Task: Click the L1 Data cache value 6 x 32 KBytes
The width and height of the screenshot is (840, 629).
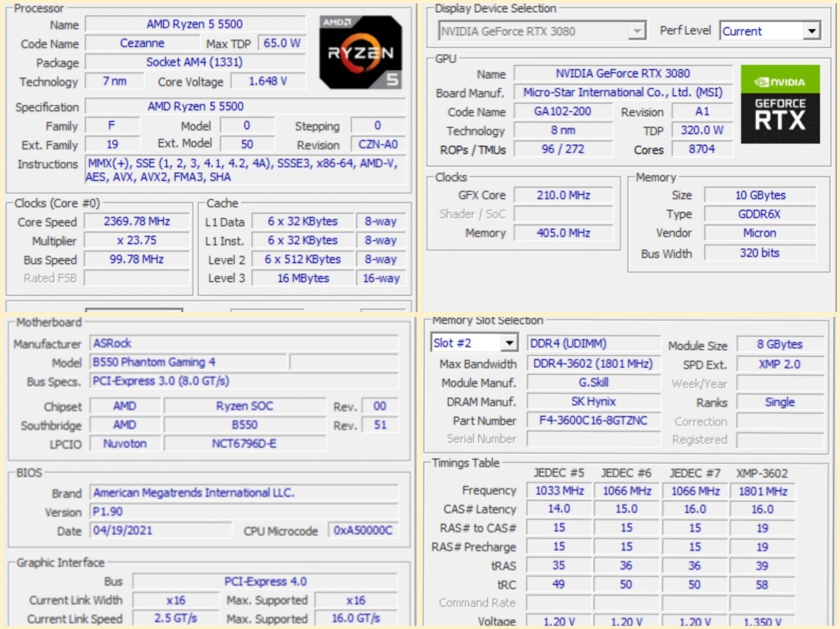Action: point(302,221)
